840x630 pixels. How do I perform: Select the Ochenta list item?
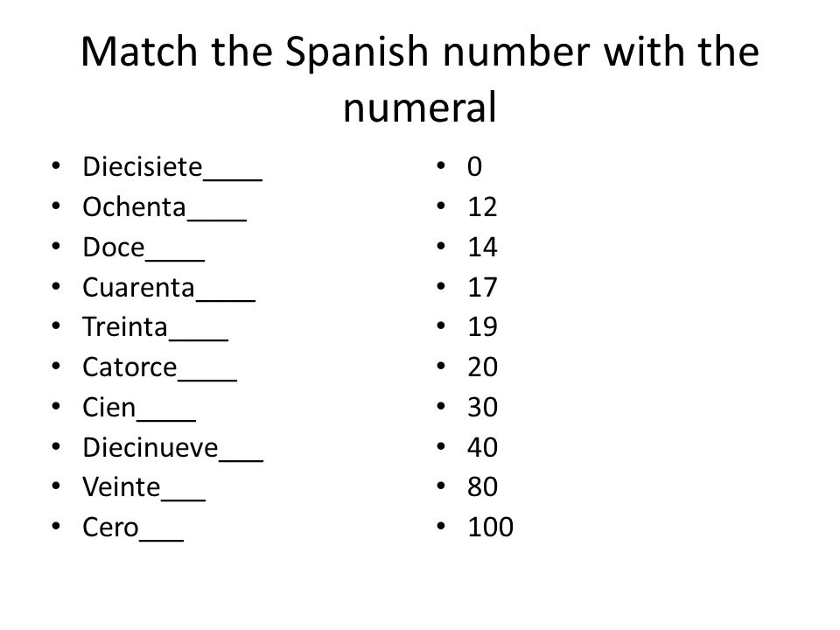[135, 206]
